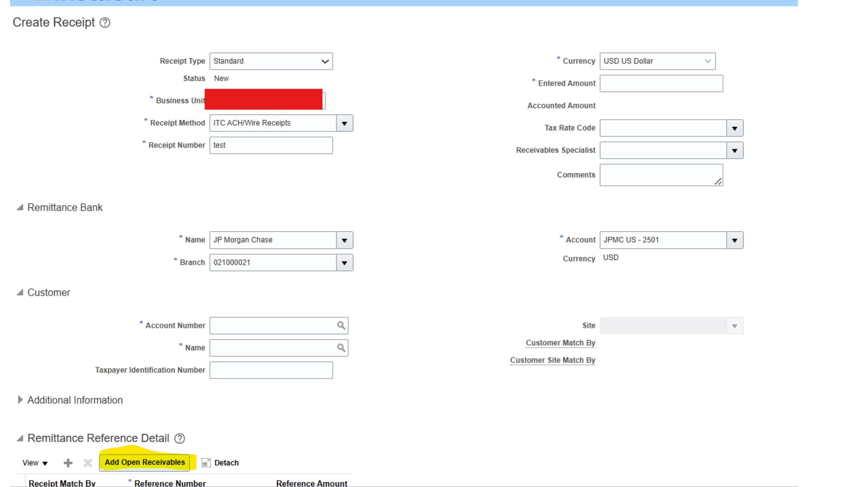The height and width of the screenshot is (487, 868).
Task: Open the View menu above the receivables grid
Action: tap(35, 463)
